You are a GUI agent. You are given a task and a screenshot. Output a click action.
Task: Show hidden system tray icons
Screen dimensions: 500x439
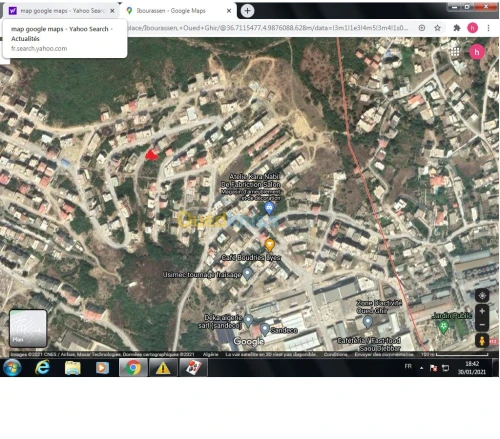click(x=422, y=368)
